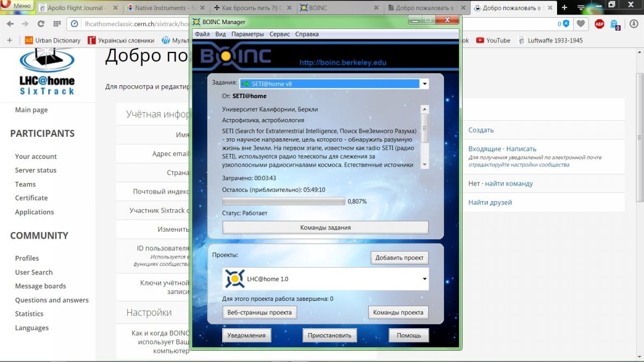Open Speed Dial grid icon
This screenshot has height=362, width=644.
(x=57, y=24)
